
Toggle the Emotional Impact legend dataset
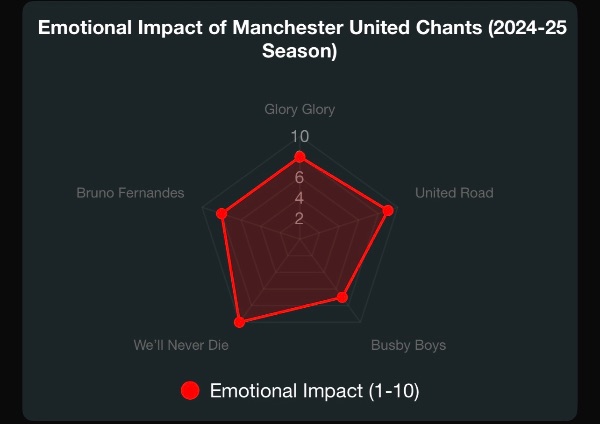click(x=300, y=391)
